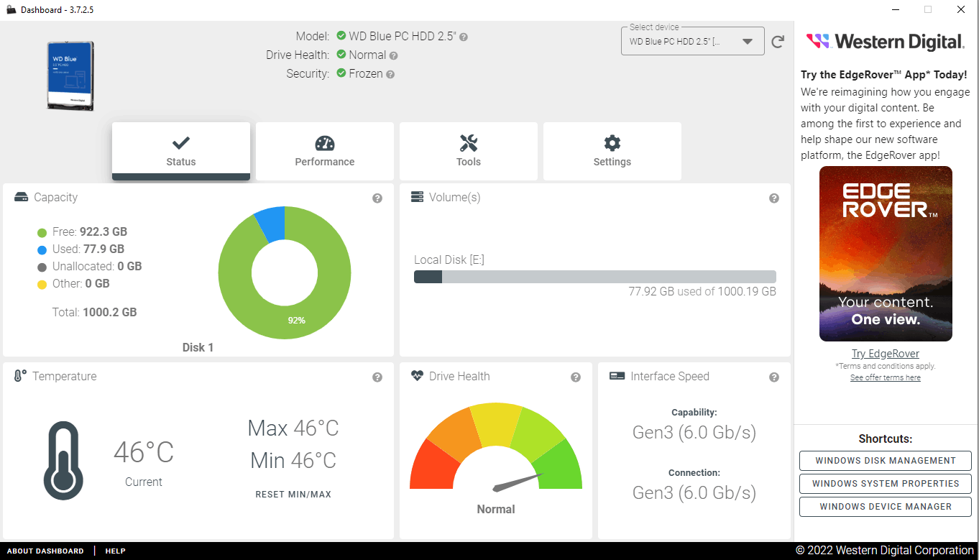The width and height of the screenshot is (979, 560).
Task: Click the 46°C Current temperature reading
Action: pos(144,453)
